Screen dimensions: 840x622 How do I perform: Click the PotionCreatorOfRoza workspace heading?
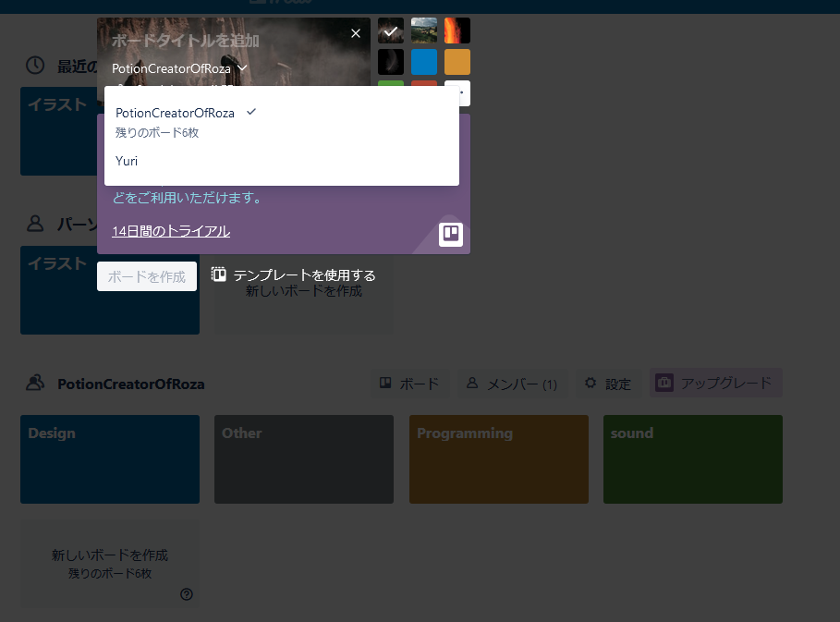(x=131, y=384)
